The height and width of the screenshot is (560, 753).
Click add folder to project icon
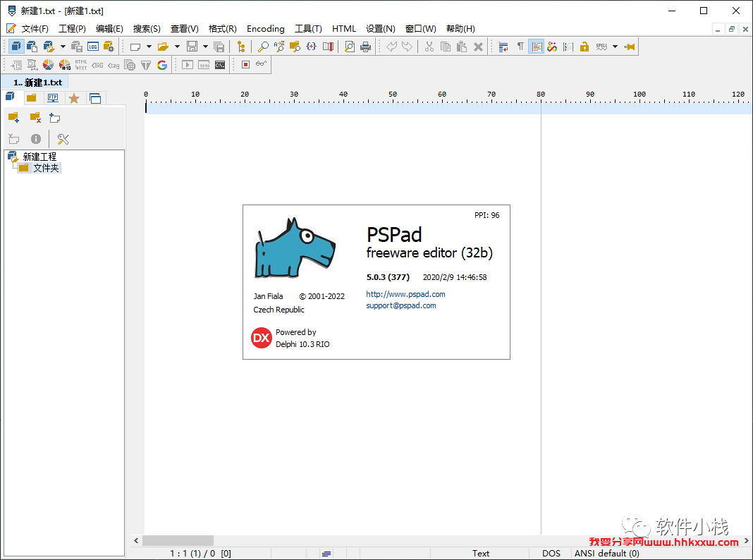pos(13,118)
